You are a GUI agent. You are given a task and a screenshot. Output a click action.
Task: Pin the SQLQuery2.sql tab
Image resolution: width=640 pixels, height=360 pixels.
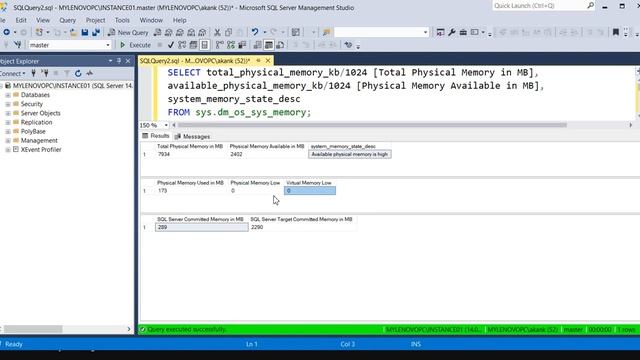(x=258, y=60)
